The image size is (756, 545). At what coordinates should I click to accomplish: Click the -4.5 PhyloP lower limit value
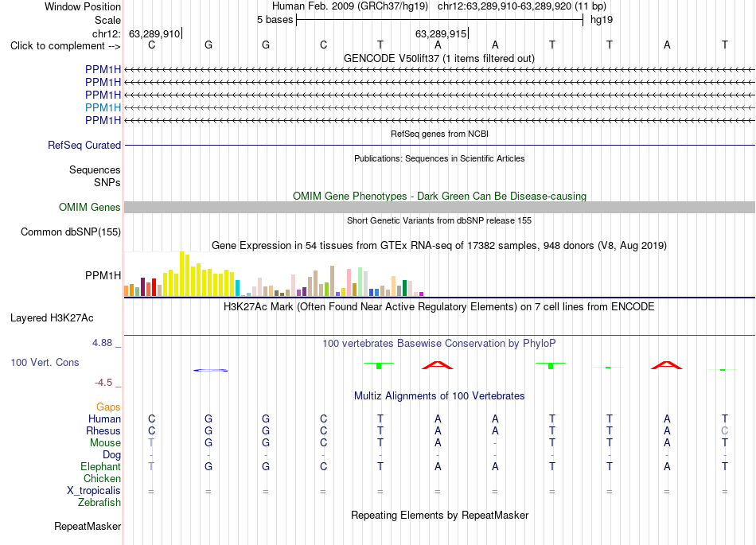pyautogui.click(x=103, y=383)
